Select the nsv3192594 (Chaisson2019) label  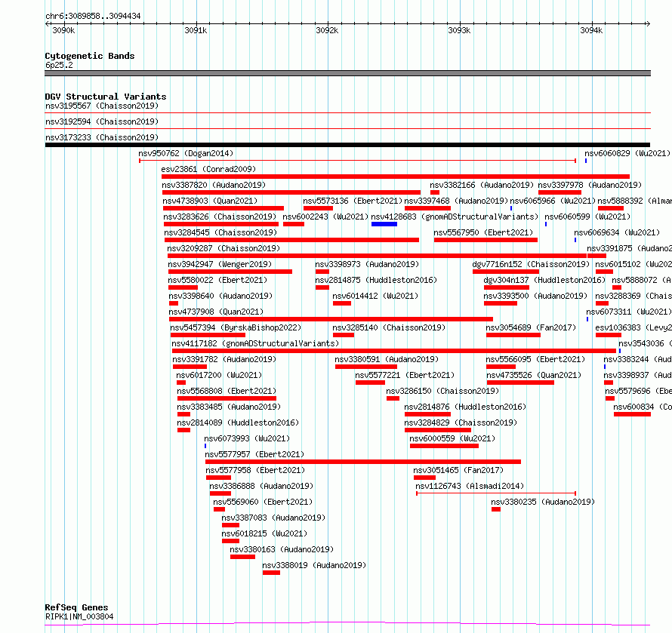point(102,121)
